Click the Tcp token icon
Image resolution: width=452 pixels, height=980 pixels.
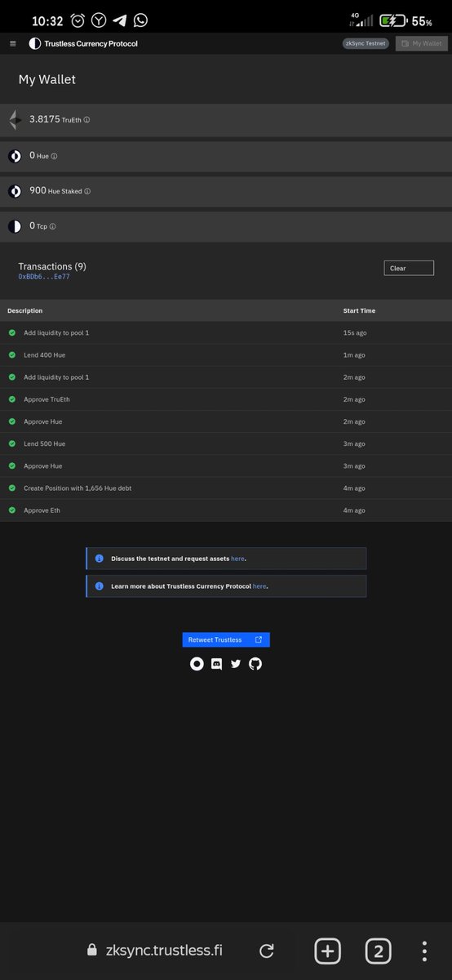(15, 226)
